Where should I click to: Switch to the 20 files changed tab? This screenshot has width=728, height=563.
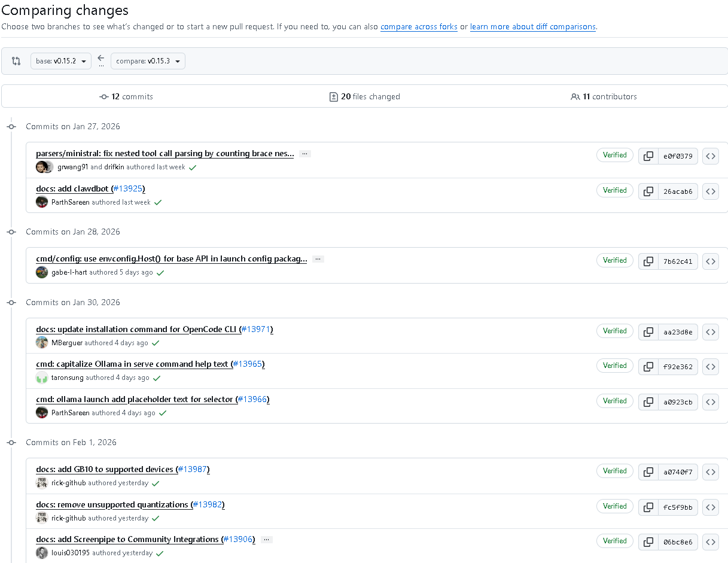pyautogui.click(x=364, y=96)
